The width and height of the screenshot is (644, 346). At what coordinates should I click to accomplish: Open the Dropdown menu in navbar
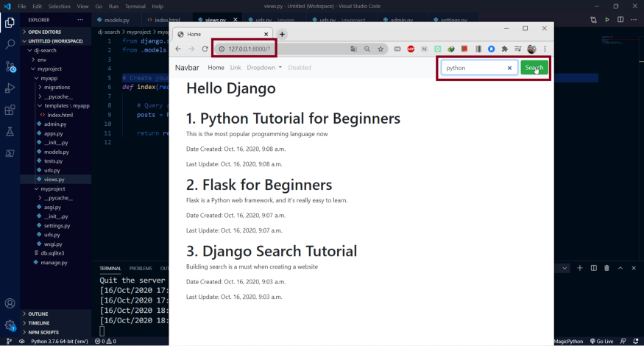click(264, 68)
